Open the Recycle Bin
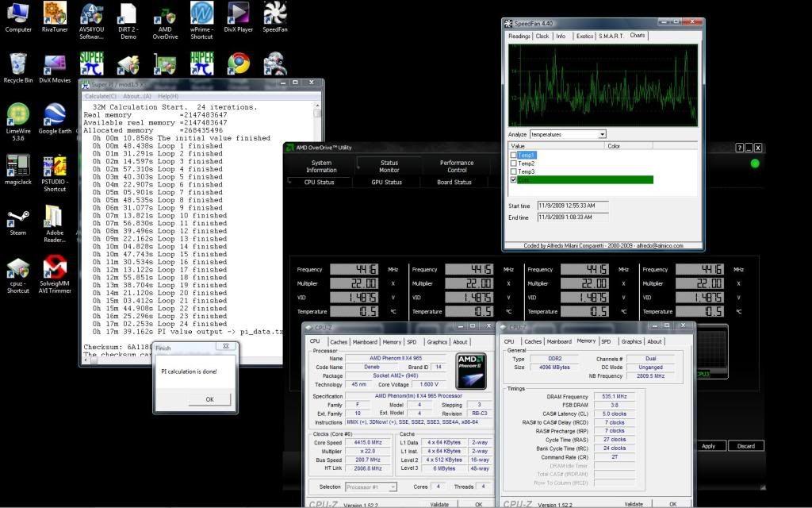 tap(17, 64)
